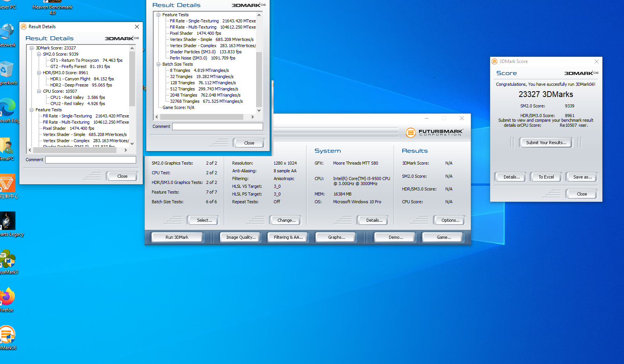
Task: Open the Papierkorb recycle bin icon
Action: 7,73
